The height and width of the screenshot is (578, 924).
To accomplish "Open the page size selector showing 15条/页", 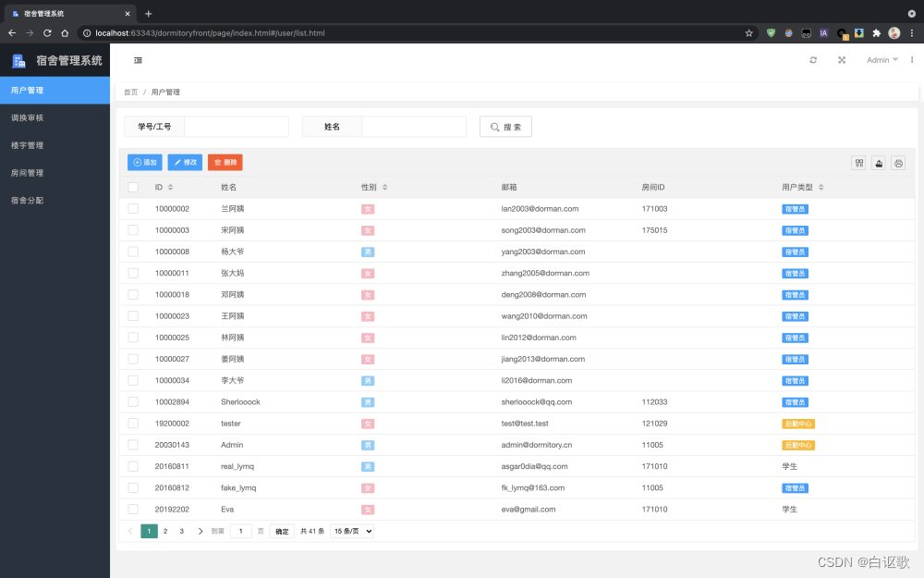I will [x=352, y=530].
